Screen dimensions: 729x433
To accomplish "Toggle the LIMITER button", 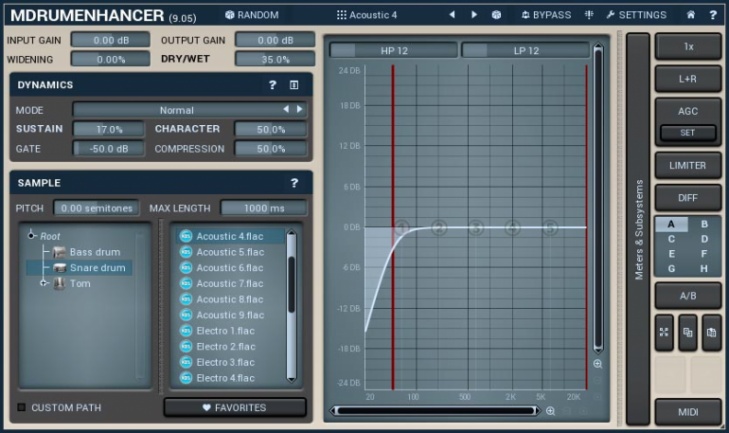I will pos(687,166).
